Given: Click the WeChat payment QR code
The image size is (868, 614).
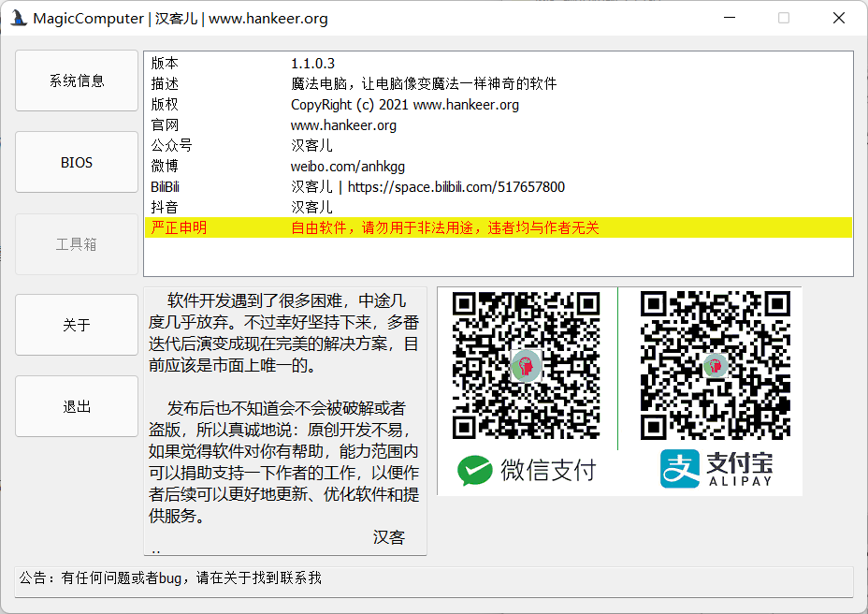Looking at the screenshot, I should pos(526,365).
